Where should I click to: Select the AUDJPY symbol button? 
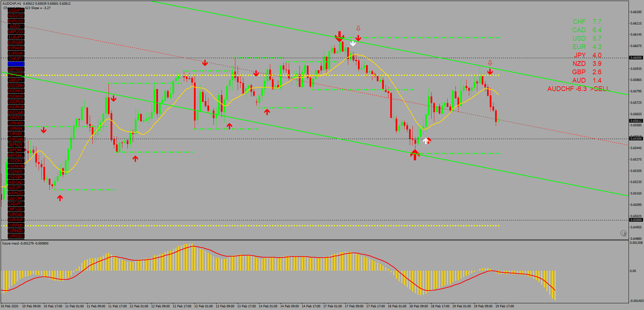16,188
